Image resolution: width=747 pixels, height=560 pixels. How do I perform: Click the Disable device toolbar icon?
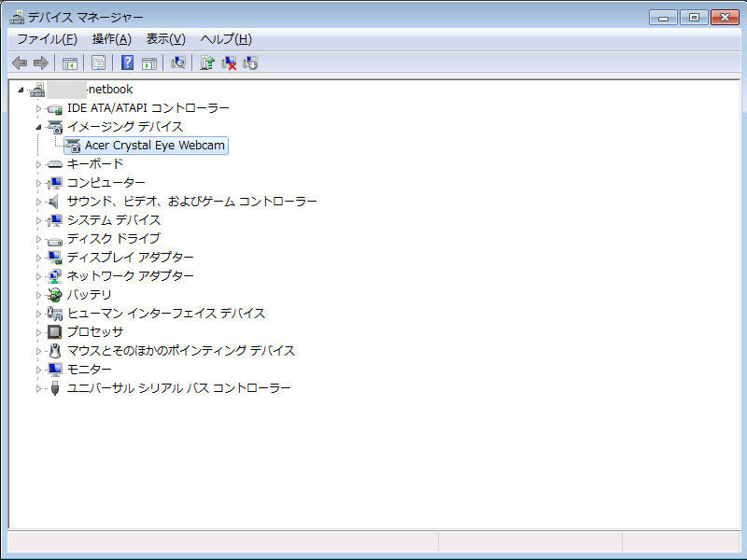(x=248, y=63)
